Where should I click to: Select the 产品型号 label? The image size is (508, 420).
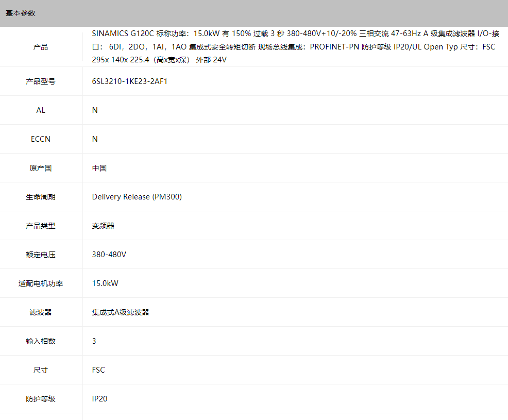pyautogui.click(x=41, y=81)
